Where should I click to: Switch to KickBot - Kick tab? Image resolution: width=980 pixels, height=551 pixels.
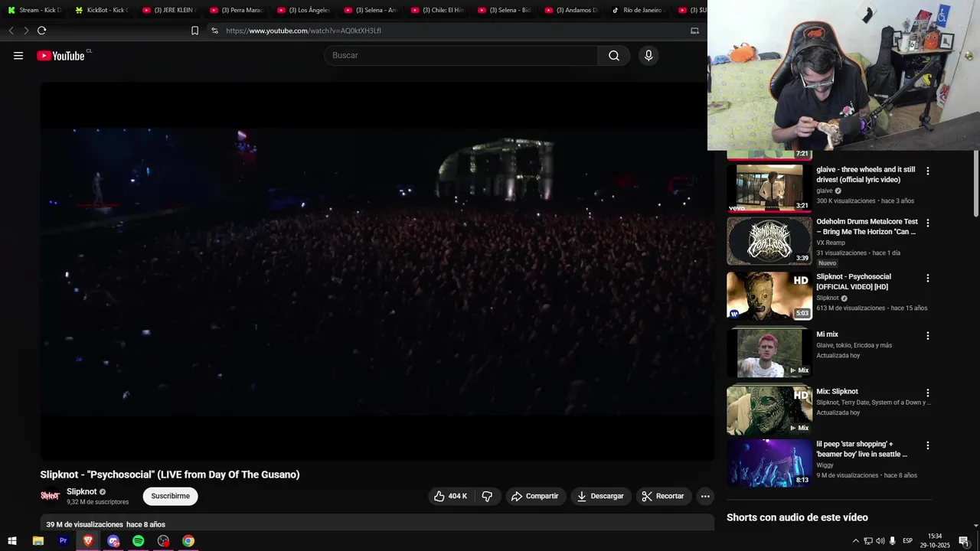[103, 10]
